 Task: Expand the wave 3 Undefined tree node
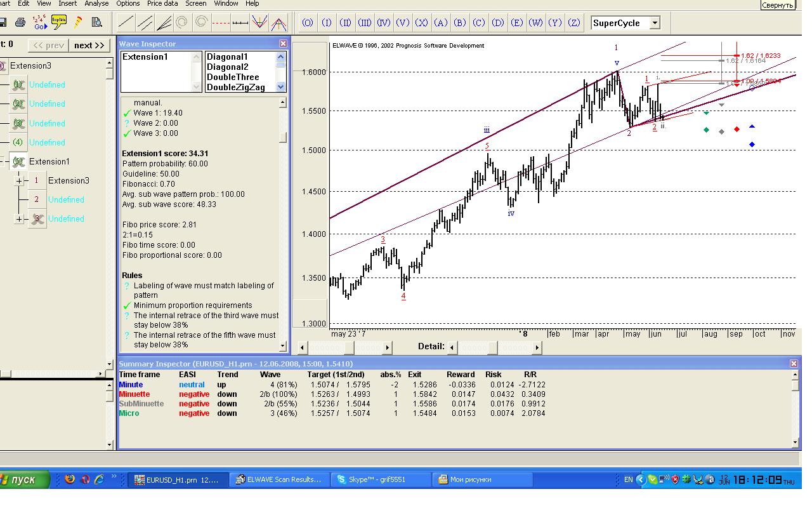(x=19, y=219)
